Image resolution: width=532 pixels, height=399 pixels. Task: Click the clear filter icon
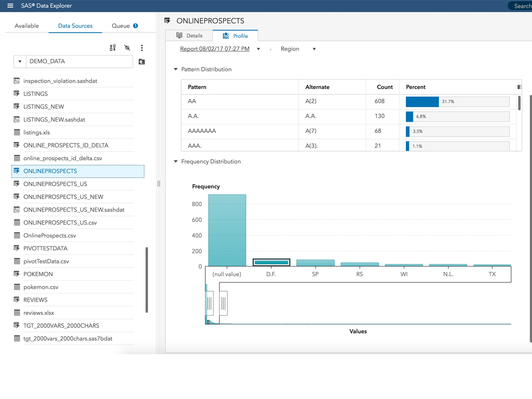pyautogui.click(x=127, y=48)
